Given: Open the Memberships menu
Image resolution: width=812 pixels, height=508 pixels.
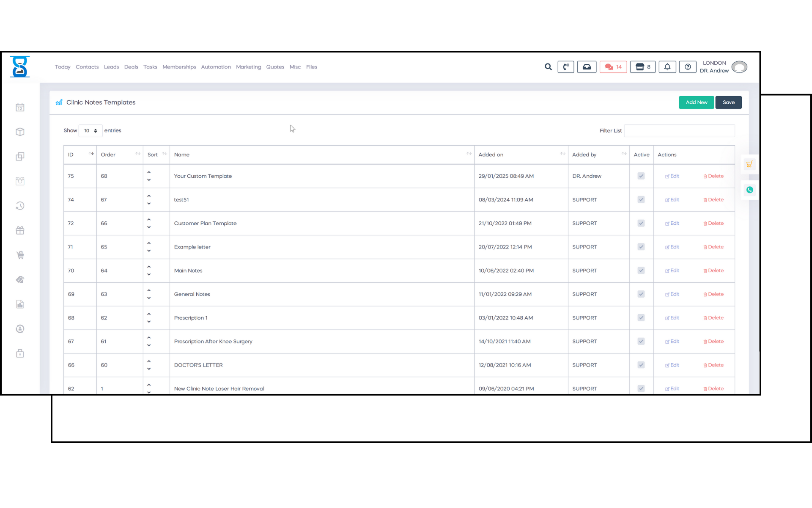Looking at the screenshot, I should tap(179, 67).
